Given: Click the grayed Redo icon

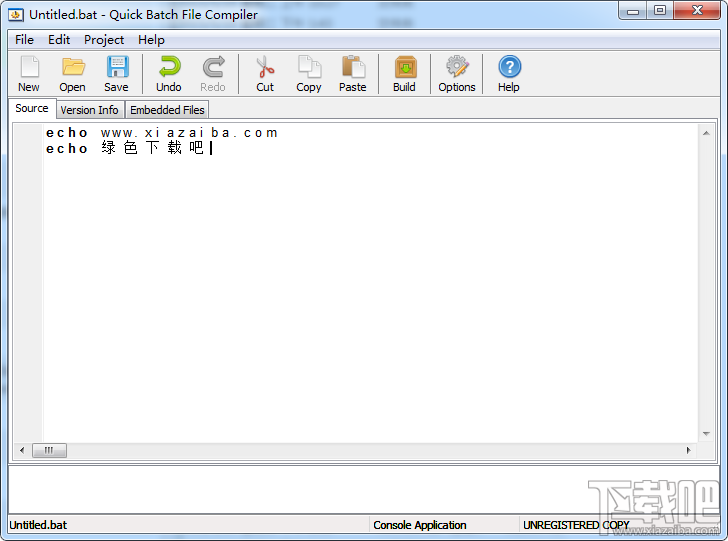Looking at the screenshot, I should coord(213,73).
